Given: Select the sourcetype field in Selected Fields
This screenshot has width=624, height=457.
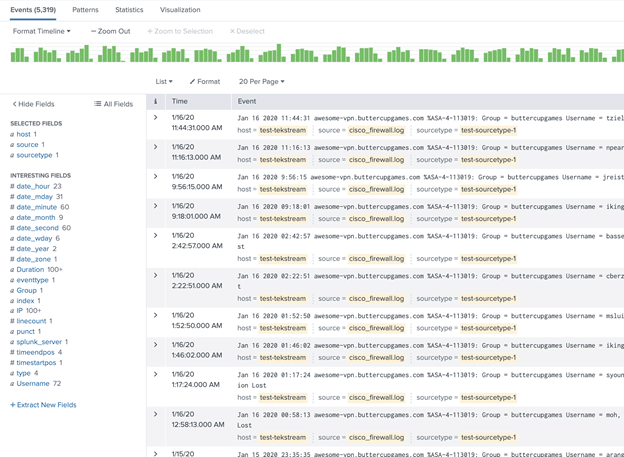Looking at the screenshot, I should pyautogui.click(x=34, y=155).
